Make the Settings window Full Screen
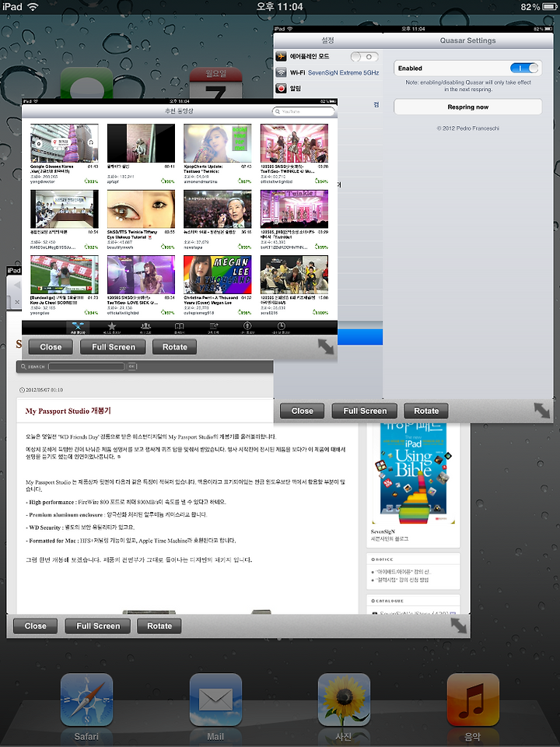Viewport: 560px width, 747px height. click(365, 411)
